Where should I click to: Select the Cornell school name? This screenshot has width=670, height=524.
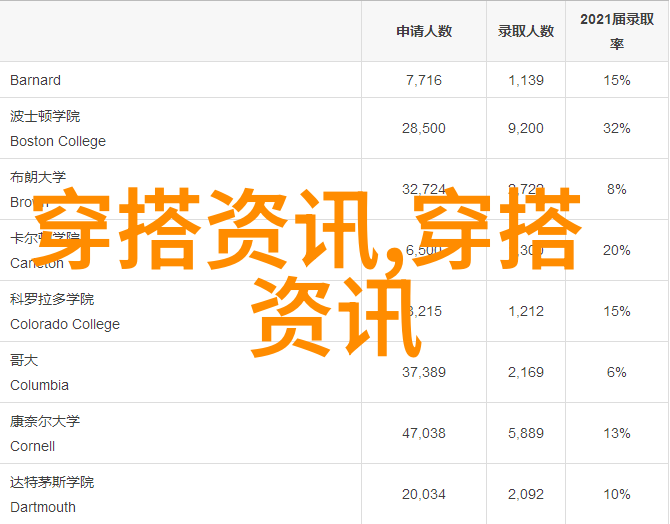coord(32,446)
